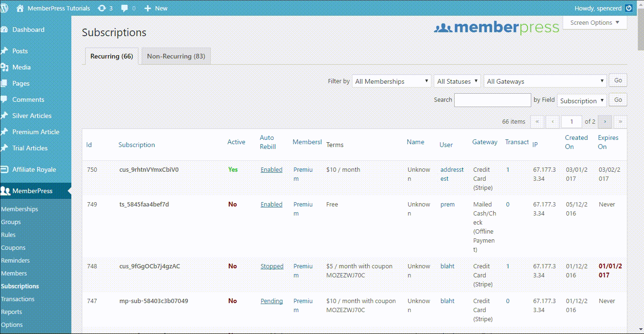
Task: Click subscription mp-sub-58403c3b07049
Action: coord(154,301)
